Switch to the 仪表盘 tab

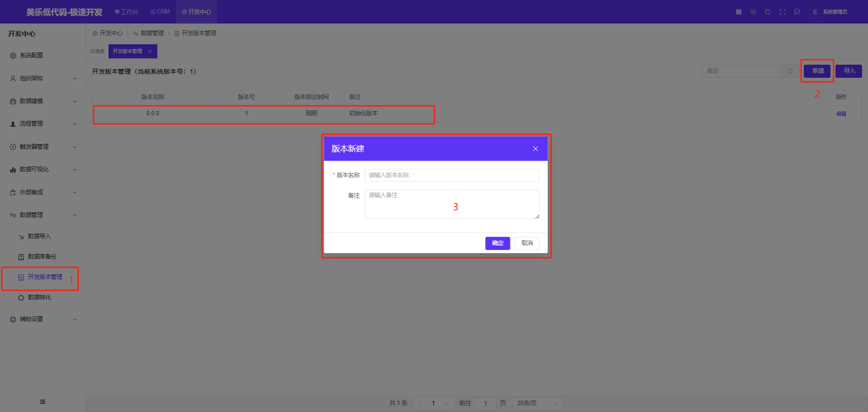coord(97,52)
